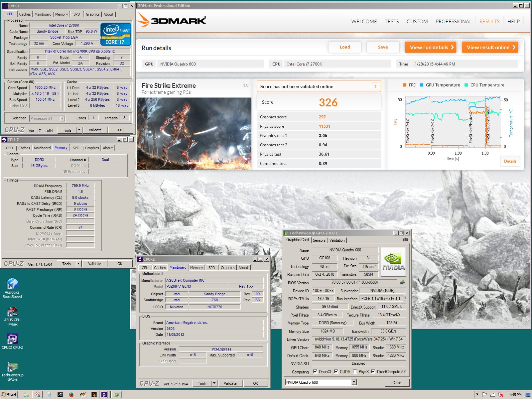The image size is (532, 399).
Task: Toggle the DirectCompute 5.0 checkbox in GPU-Z
Action: coord(373,372)
